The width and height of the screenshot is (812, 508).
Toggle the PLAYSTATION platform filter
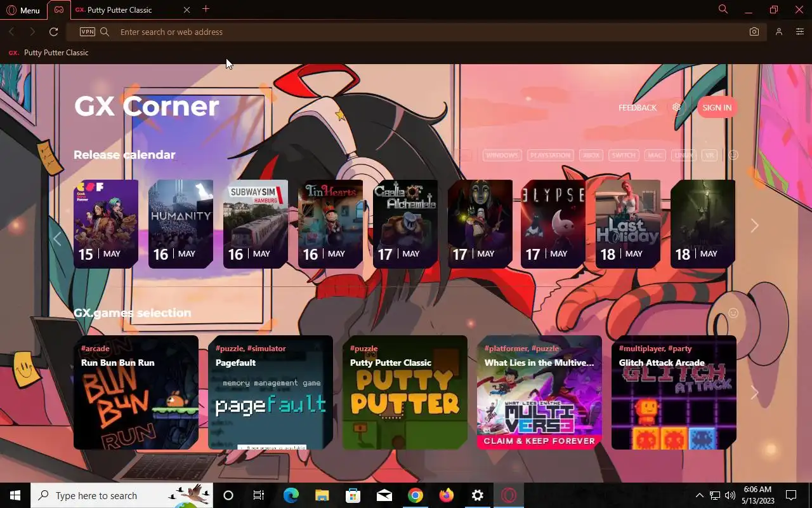pos(550,155)
